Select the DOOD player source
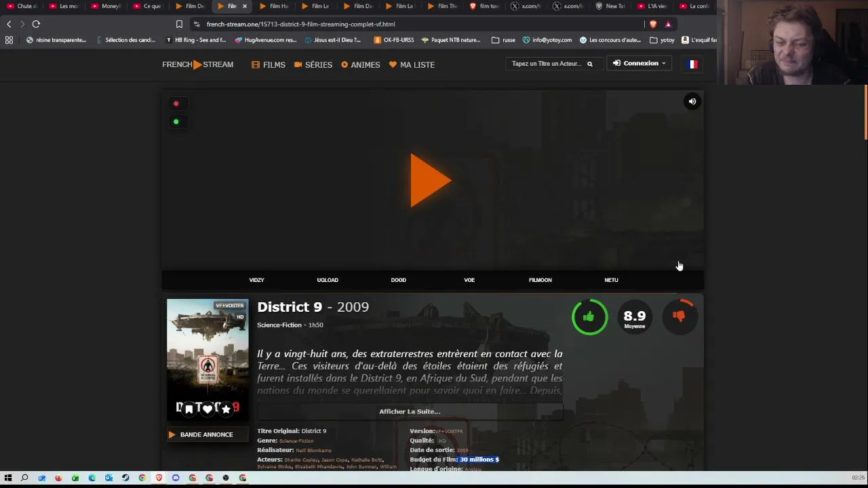This screenshot has width=868, height=488. click(x=399, y=280)
